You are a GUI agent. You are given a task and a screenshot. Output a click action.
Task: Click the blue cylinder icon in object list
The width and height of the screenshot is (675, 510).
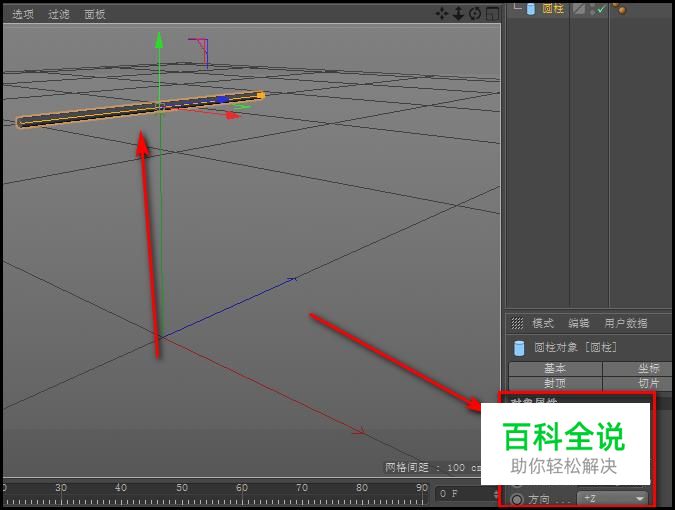pos(531,9)
